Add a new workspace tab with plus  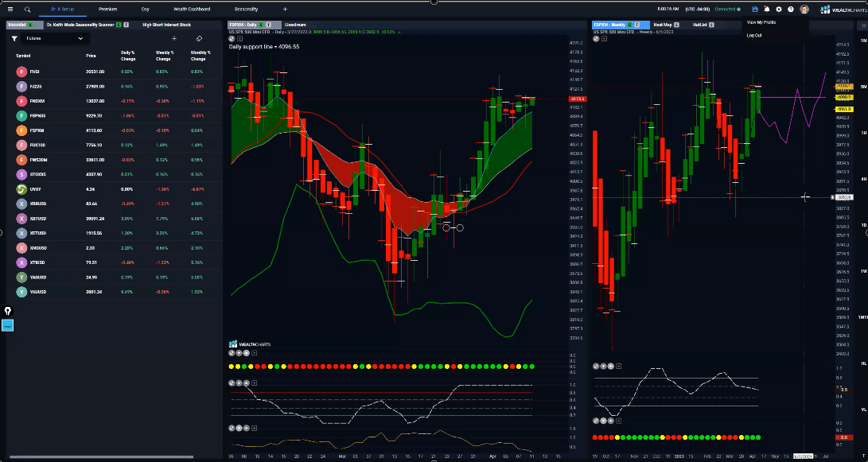pyautogui.click(x=285, y=10)
